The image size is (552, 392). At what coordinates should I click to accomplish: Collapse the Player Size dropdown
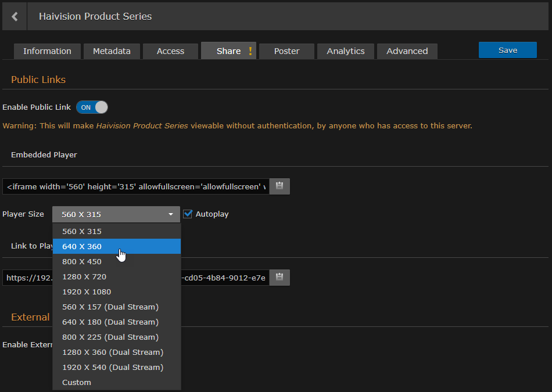[x=171, y=214]
